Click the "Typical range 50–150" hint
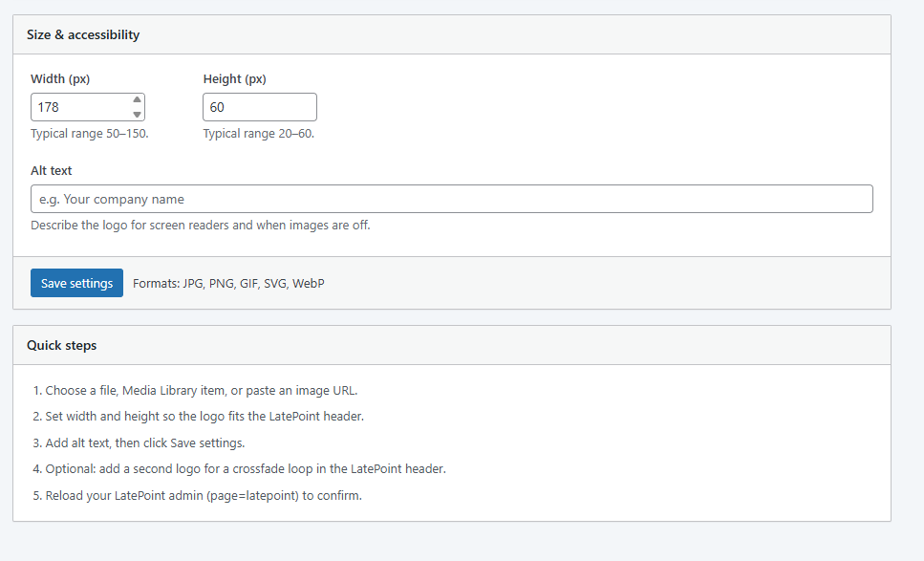Viewport: 924px width, 561px height. (90, 134)
